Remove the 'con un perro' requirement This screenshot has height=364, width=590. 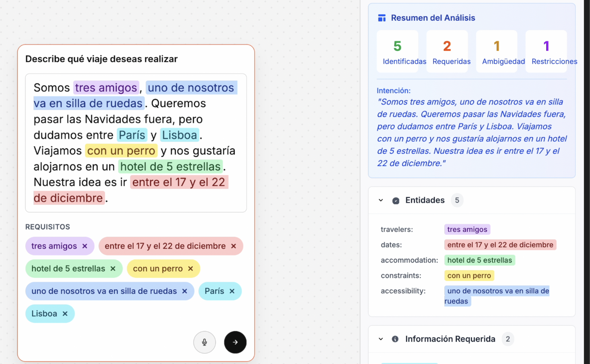pos(190,269)
